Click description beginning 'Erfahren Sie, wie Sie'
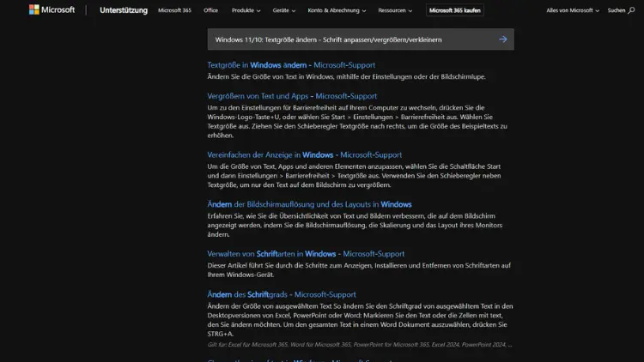Viewport: 644px width, 362px height. [355, 225]
